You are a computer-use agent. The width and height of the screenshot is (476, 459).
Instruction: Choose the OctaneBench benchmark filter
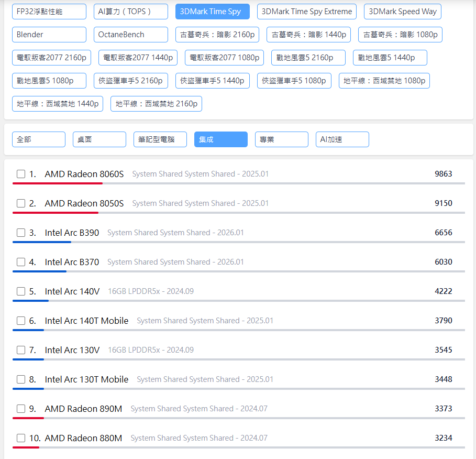(x=131, y=35)
